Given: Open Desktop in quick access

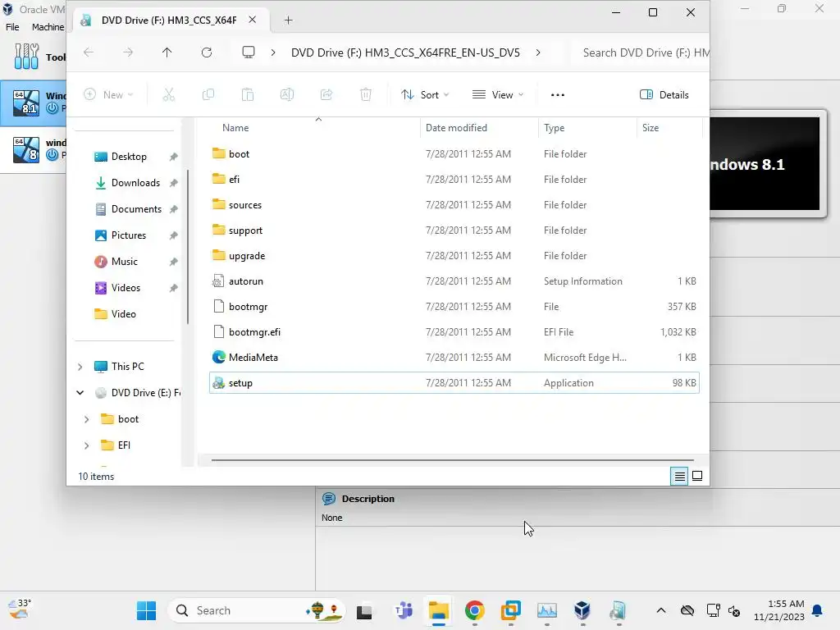Looking at the screenshot, I should 129,157.
